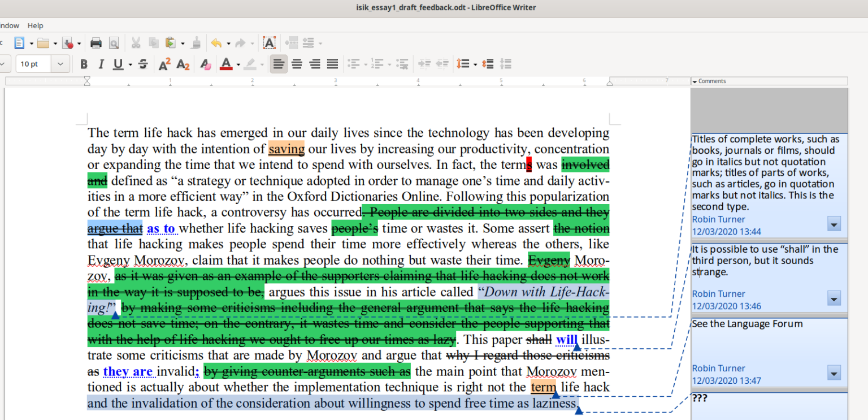Select the Clone Formatting paintbrush
The height and width of the screenshot is (420, 868).
(x=196, y=43)
